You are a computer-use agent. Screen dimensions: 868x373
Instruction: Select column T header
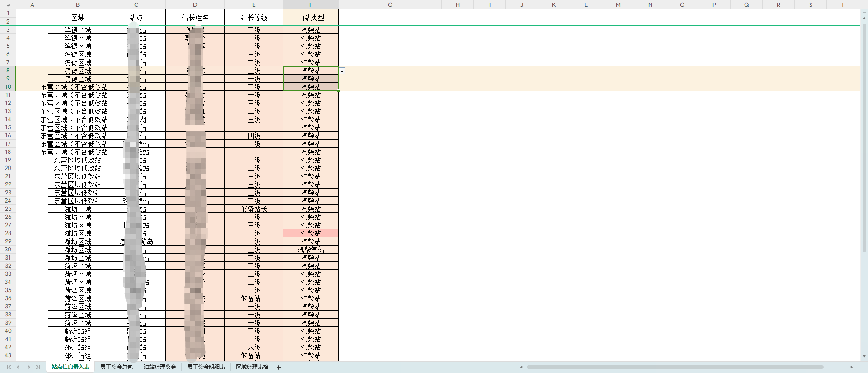click(x=843, y=5)
